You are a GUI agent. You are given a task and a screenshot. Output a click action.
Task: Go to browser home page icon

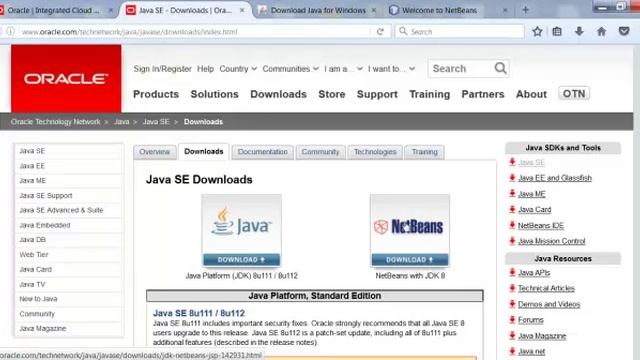pyautogui.click(x=601, y=31)
